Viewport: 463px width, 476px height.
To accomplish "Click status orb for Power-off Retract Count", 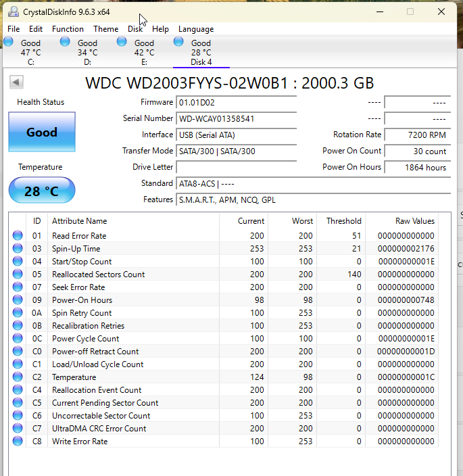I will point(18,351).
